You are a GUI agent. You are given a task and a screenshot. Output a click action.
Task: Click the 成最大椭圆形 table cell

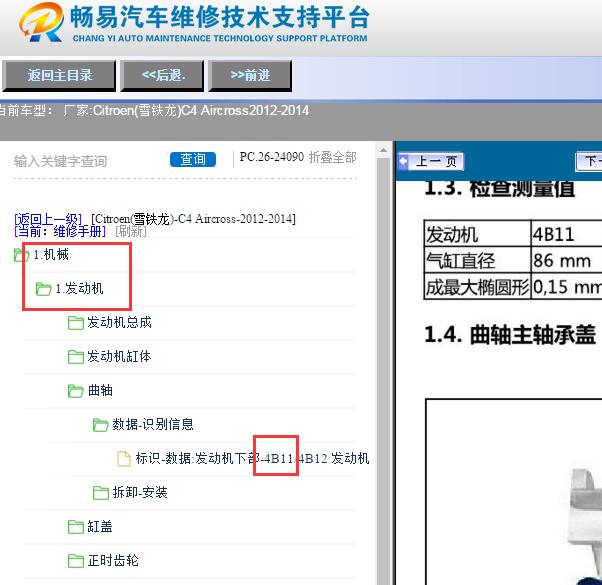click(x=478, y=286)
